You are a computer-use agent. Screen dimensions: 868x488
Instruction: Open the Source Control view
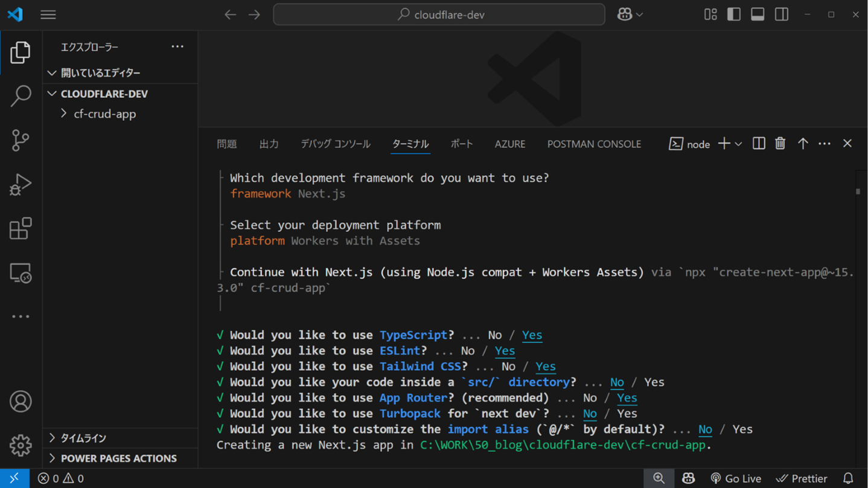coord(21,140)
